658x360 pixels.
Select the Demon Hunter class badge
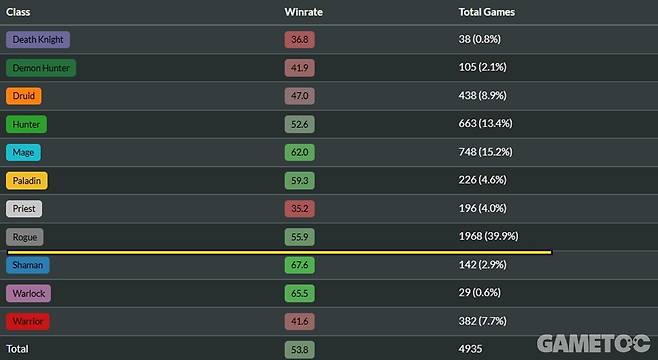(41, 68)
